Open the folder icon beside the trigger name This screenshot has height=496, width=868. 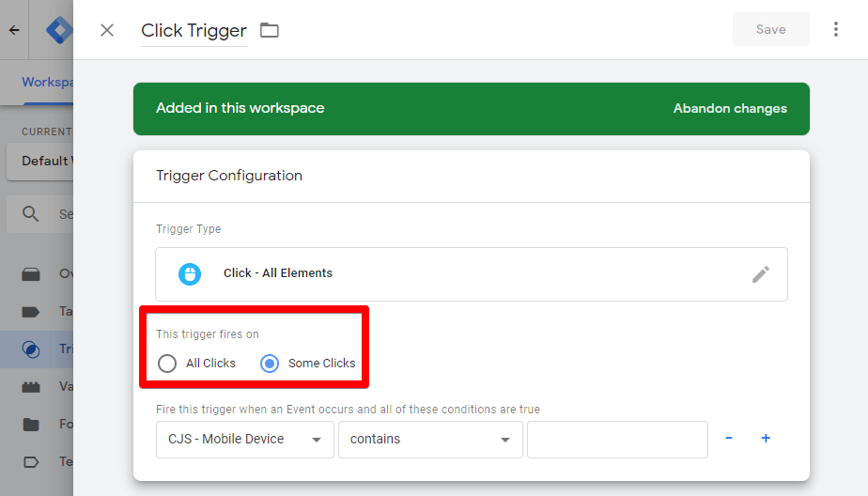click(x=270, y=30)
